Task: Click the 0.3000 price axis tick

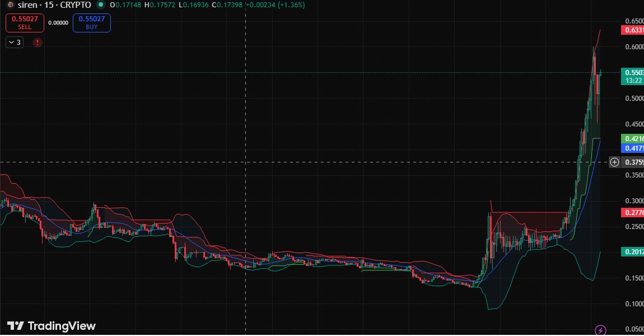Action: tap(634, 201)
